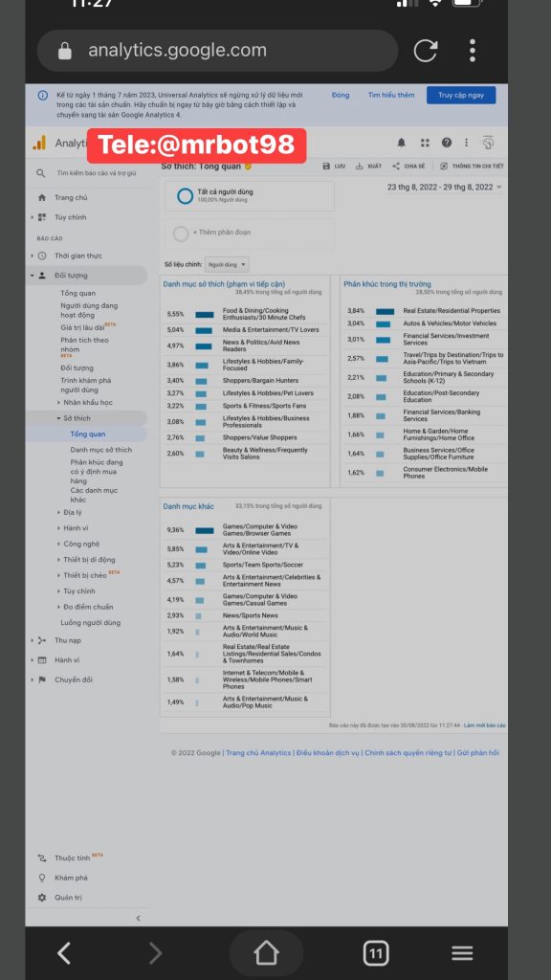Open the date range dropdown

[445, 188]
